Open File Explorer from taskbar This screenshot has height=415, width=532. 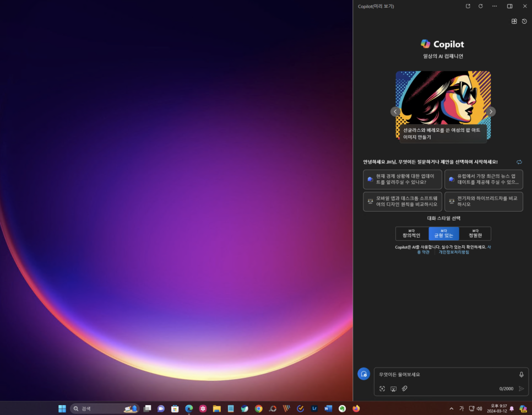[217, 408]
